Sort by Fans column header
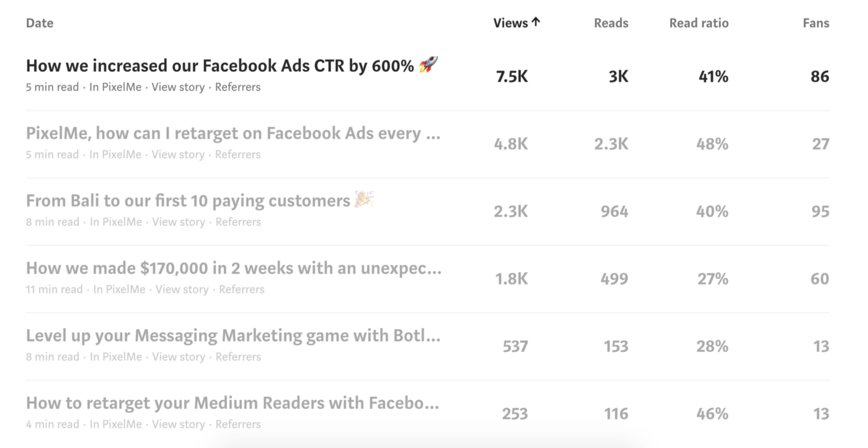 click(x=815, y=23)
